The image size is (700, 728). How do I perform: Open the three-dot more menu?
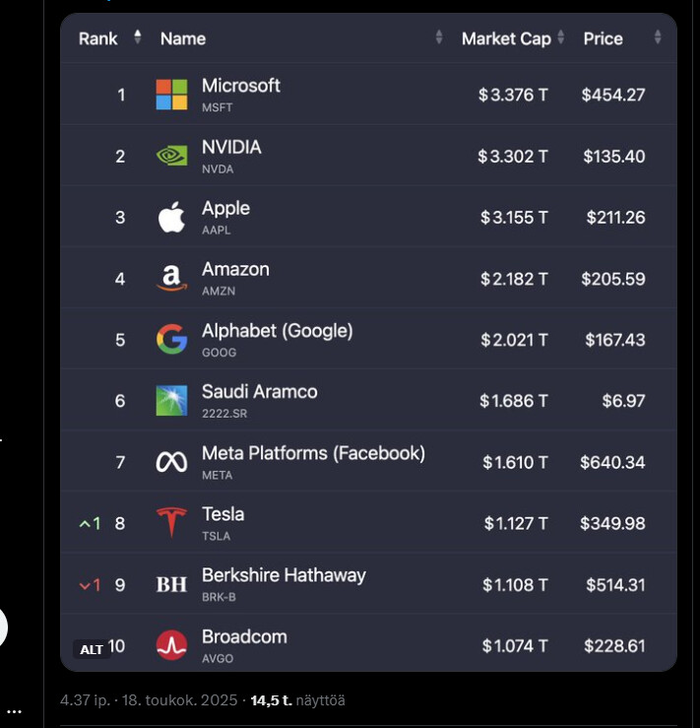(15, 712)
